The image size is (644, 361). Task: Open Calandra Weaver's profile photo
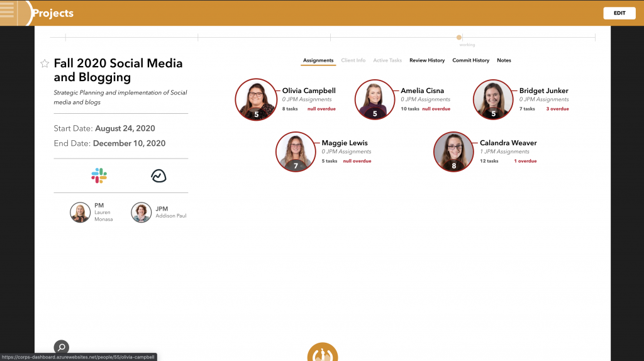453,152
